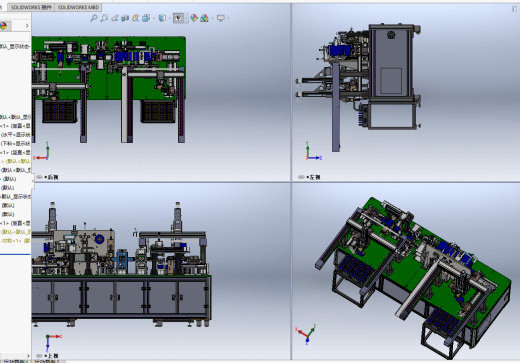Open the Dynamic Annotation Views tool
This screenshot has height=363, width=520.
[x=135, y=18]
